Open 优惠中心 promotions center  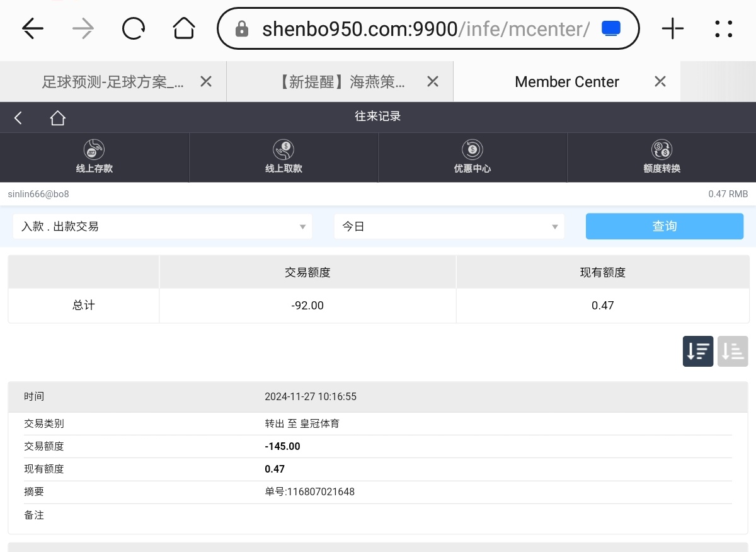pos(472,157)
